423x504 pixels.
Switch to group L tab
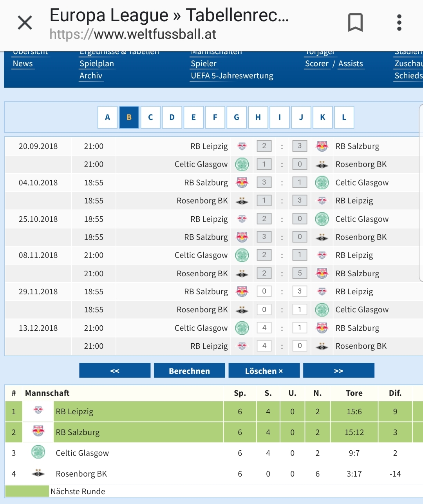[x=344, y=117]
